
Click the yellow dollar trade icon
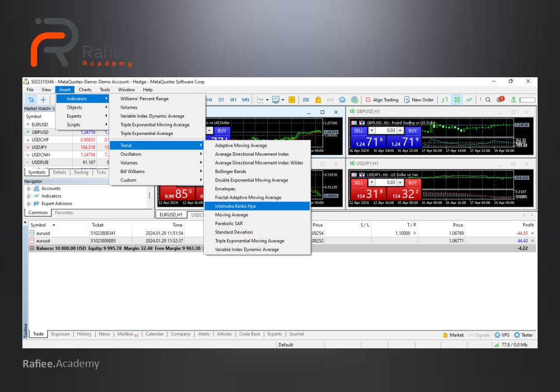292,100
